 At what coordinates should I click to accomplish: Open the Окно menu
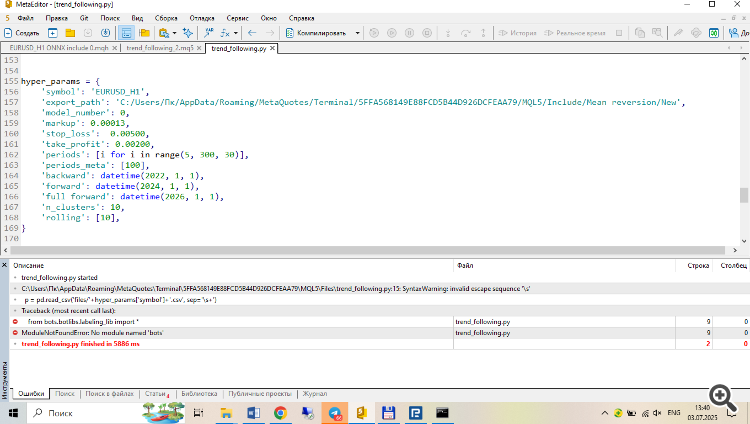pos(269,18)
